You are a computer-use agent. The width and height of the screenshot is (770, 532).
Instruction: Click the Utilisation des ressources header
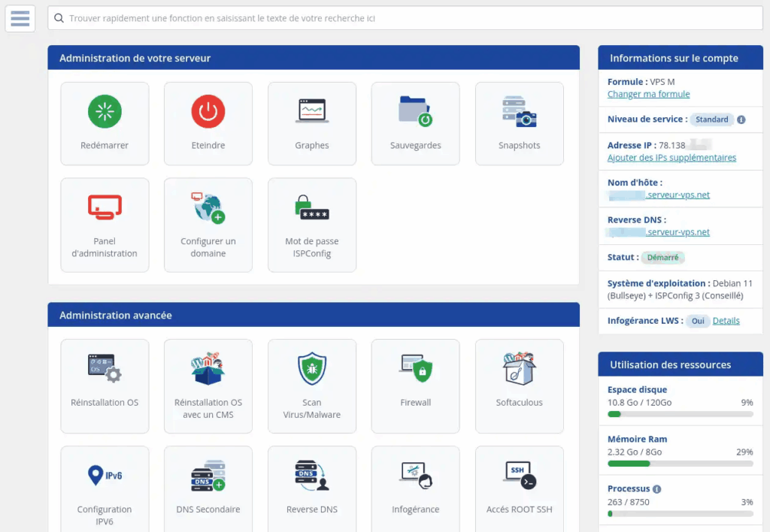(680, 364)
